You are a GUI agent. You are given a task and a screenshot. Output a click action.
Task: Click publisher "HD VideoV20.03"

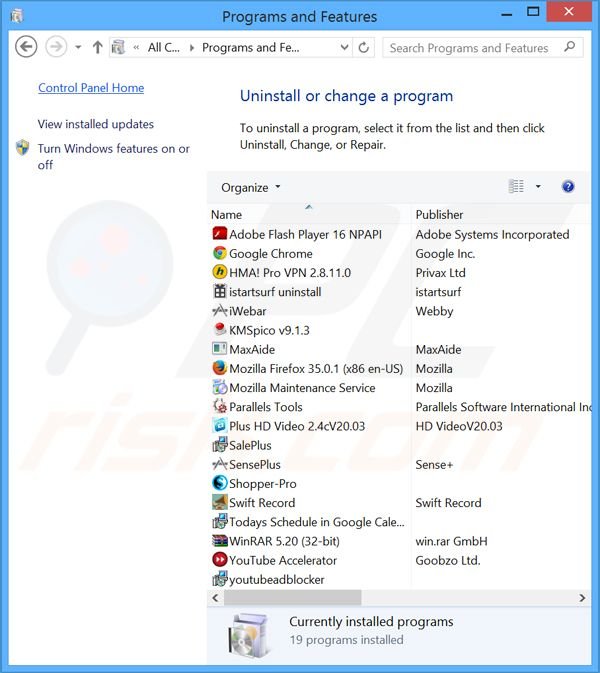(x=459, y=426)
